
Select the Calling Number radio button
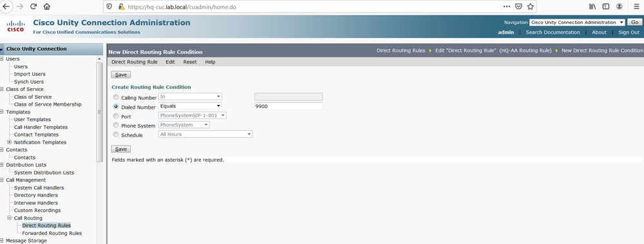click(116, 98)
